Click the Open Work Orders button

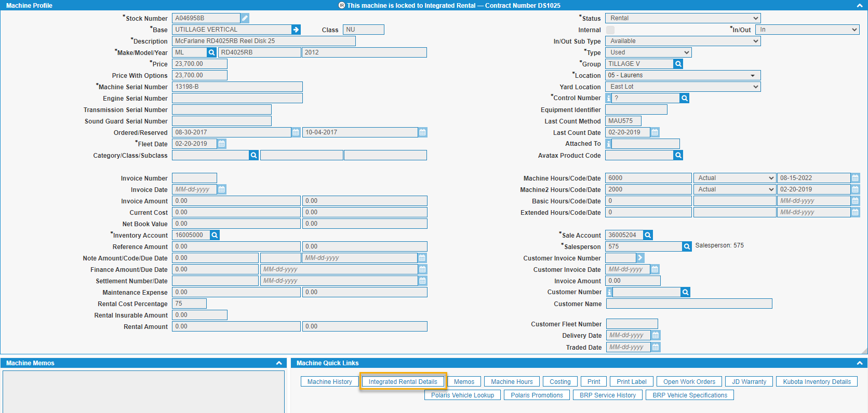click(689, 382)
